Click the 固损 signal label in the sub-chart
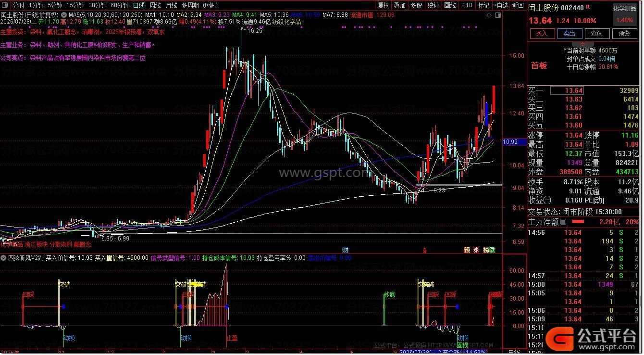The image size is (644, 355). click(x=462, y=345)
